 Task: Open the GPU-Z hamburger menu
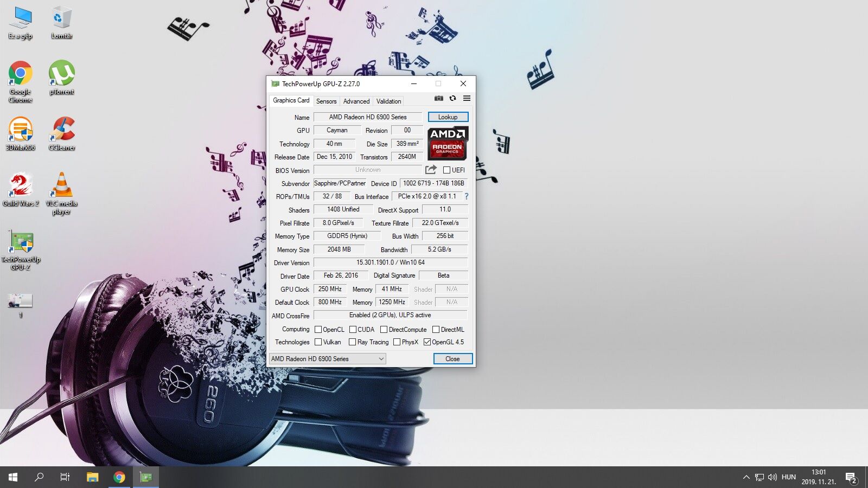pyautogui.click(x=467, y=98)
